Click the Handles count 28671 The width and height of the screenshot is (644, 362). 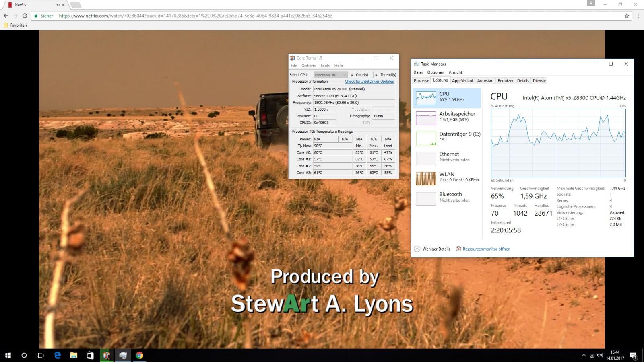pyautogui.click(x=543, y=213)
